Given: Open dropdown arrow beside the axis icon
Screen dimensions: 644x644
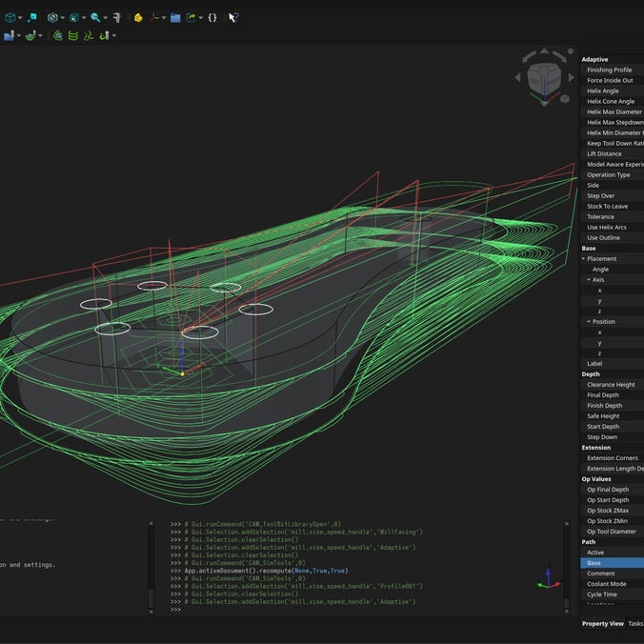Looking at the screenshot, I should point(164,18).
